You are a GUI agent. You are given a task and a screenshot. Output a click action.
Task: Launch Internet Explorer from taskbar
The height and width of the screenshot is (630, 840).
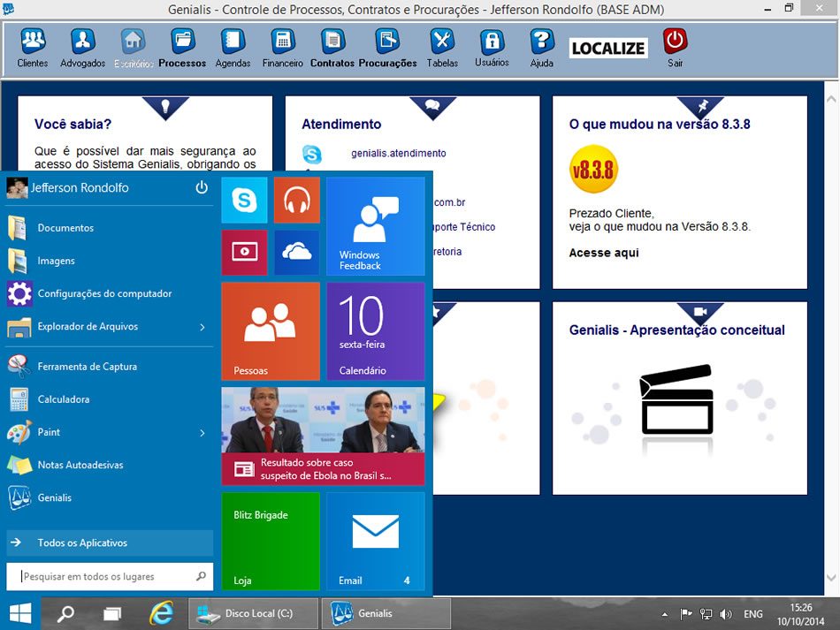(161, 613)
